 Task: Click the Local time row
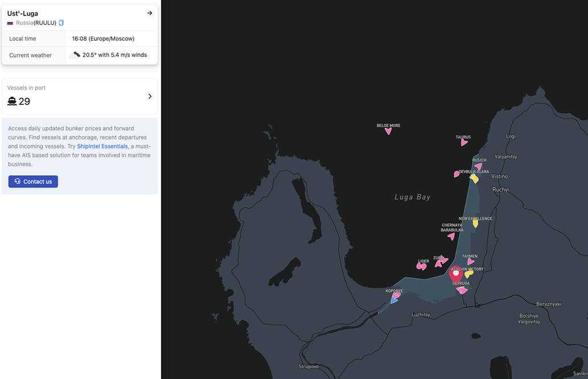click(80, 39)
